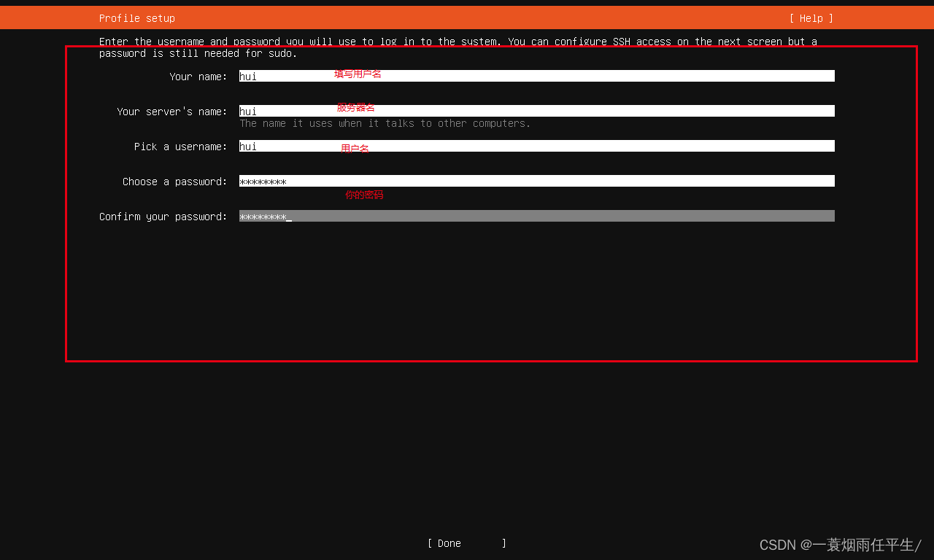
Task: Activate the Done button
Action: pyautogui.click(x=467, y=543)
